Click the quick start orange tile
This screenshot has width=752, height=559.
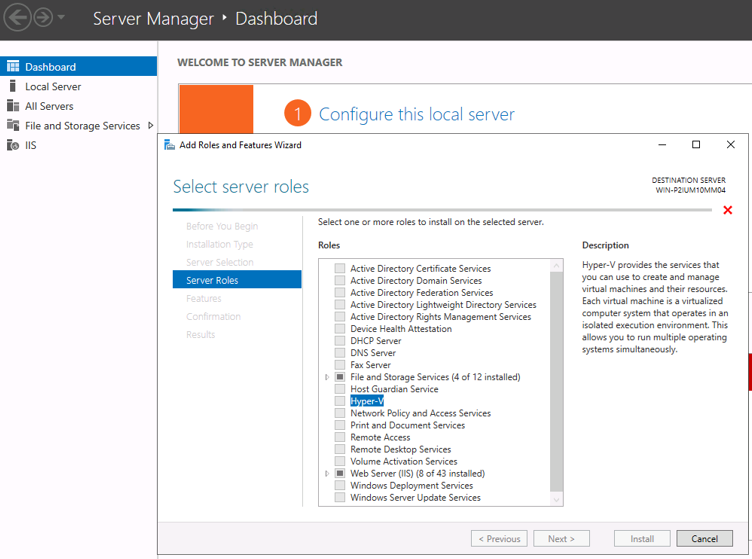pos(216,108)
